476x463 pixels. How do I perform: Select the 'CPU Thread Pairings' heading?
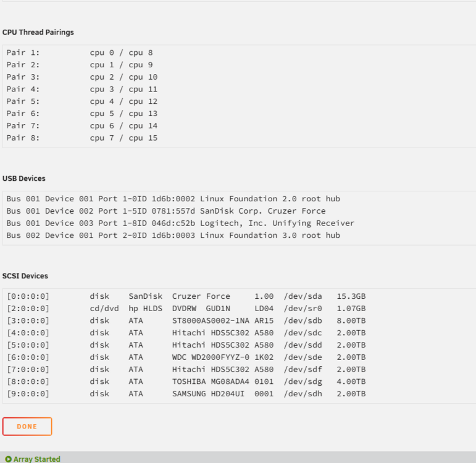tap(38, 32)
